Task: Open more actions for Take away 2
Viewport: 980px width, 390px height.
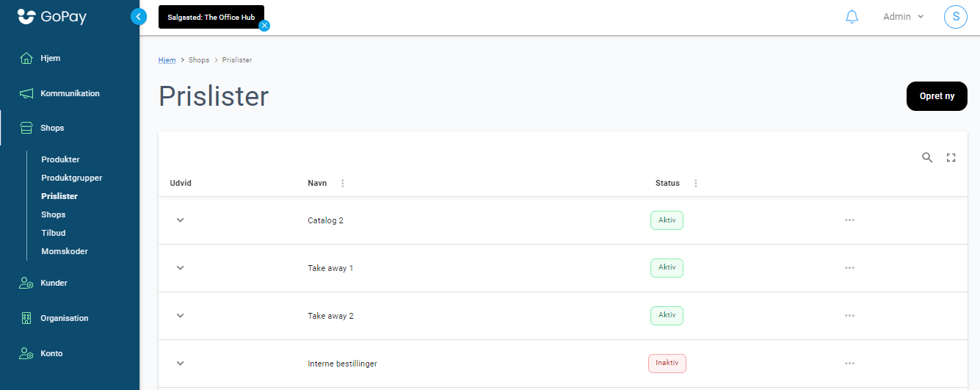Action: pyautogui.click(x=849, y=316)
